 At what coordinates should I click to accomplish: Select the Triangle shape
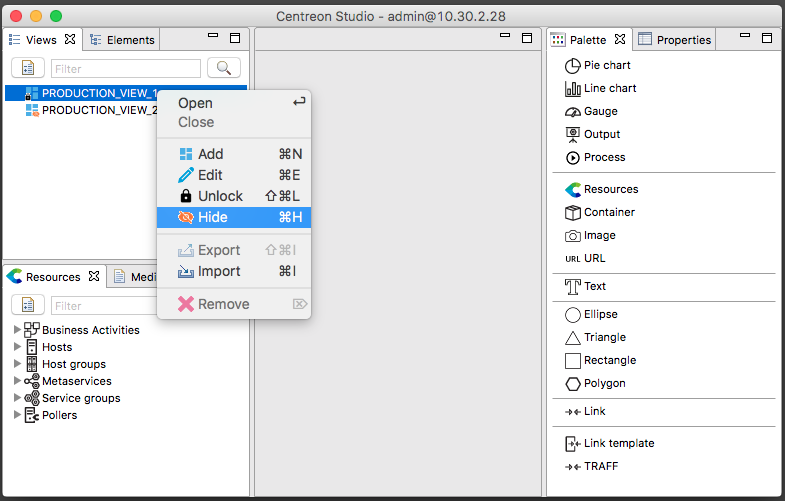tap(595, 338)
